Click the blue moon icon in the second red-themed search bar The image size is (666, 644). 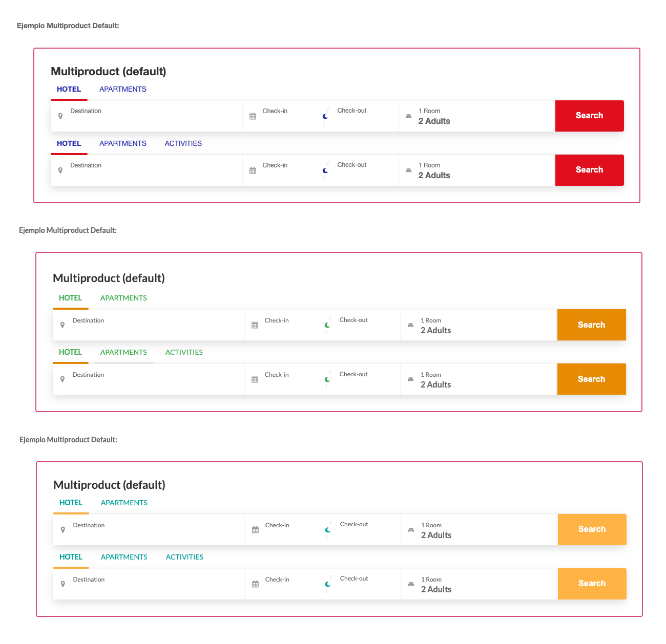coord(325,170)
